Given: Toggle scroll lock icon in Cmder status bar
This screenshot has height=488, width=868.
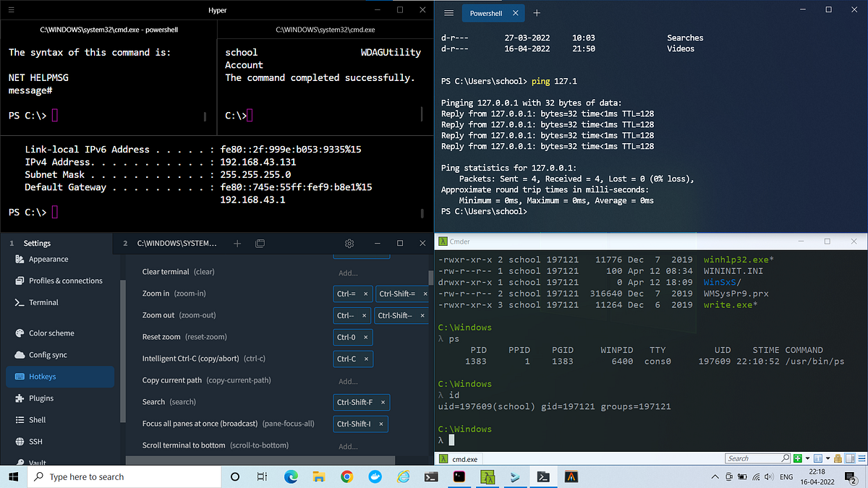Looking at the screenshot, I should tap(838, 458).
